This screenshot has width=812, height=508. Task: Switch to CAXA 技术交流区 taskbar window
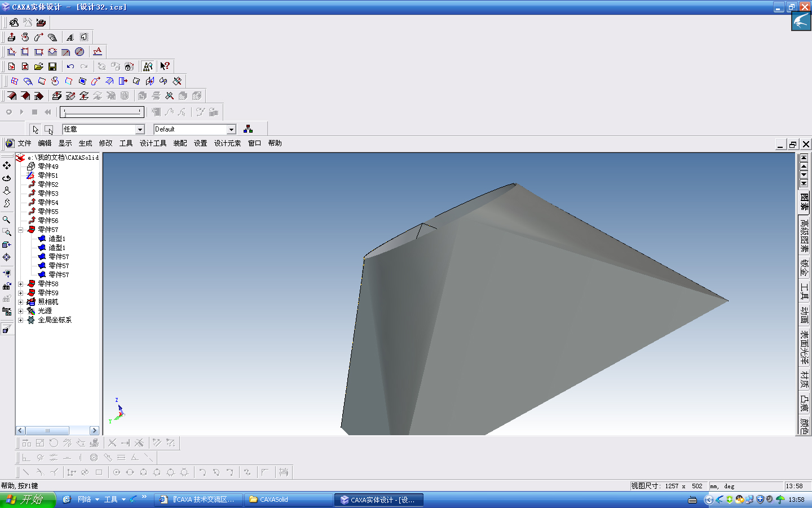(x=199, y=500)
